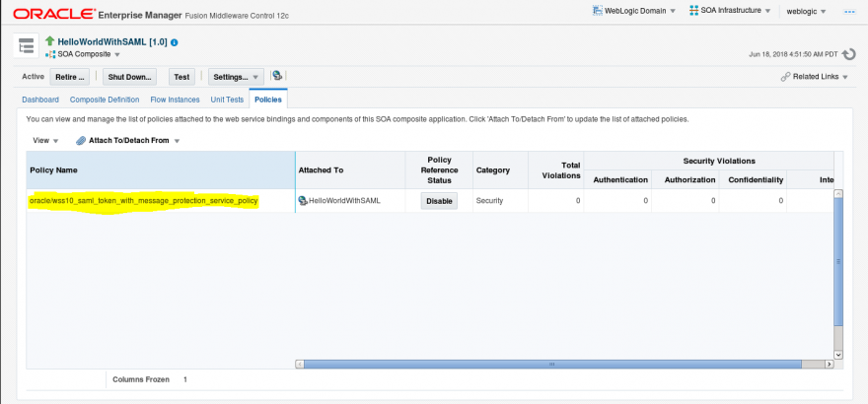Click the HelloWorldWithSAML [1.0] title
This screenshot has width=868, height=404.
[x=112, y=42]
